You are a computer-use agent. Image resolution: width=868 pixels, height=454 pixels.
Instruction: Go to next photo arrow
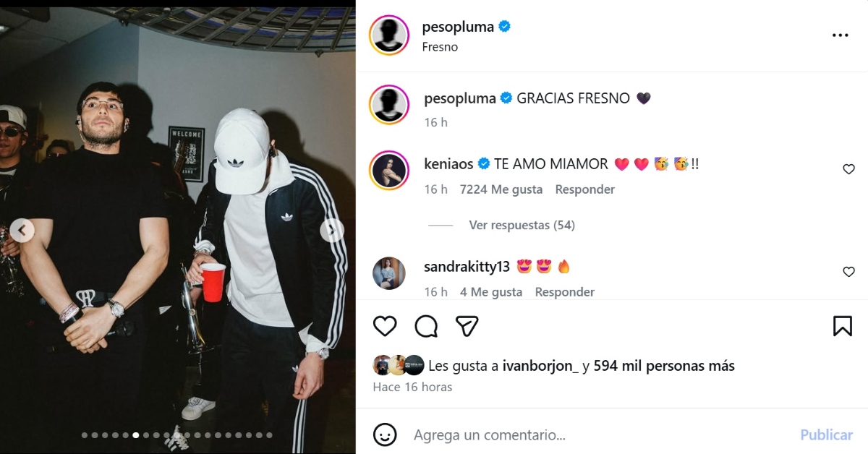point(331,231)
